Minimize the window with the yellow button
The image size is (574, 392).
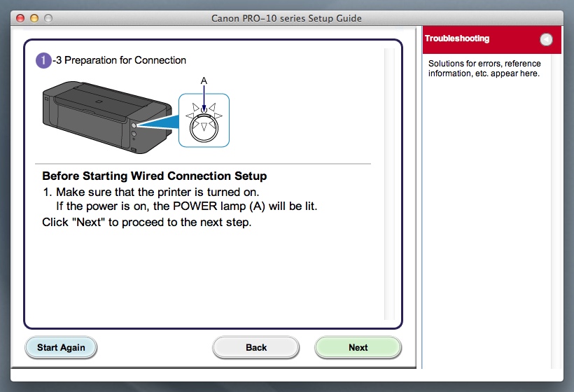34,17
